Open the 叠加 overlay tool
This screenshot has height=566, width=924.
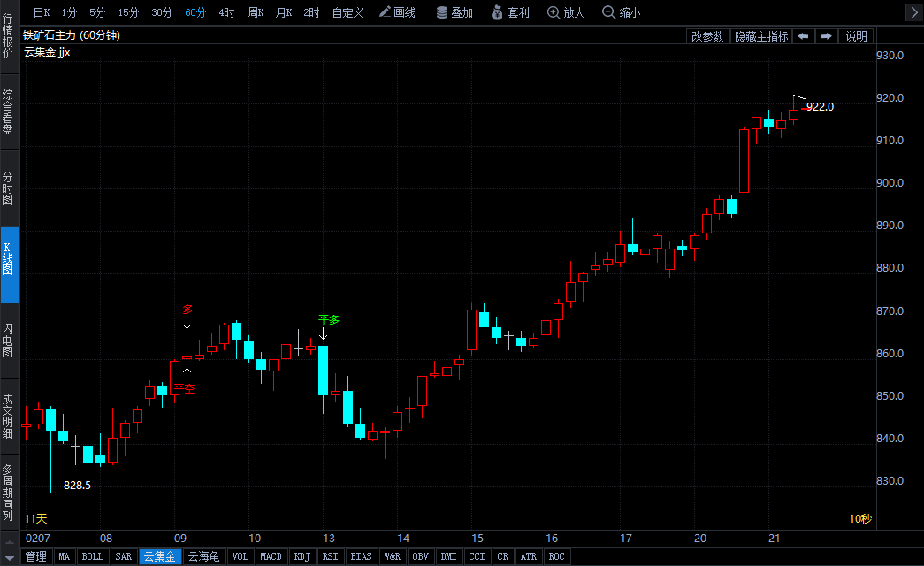coord(454,12)
